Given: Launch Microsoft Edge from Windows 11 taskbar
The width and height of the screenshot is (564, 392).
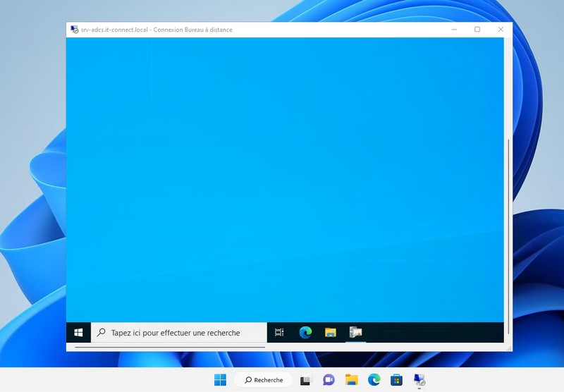Looking at the screenshot, I should coord(374,380).
